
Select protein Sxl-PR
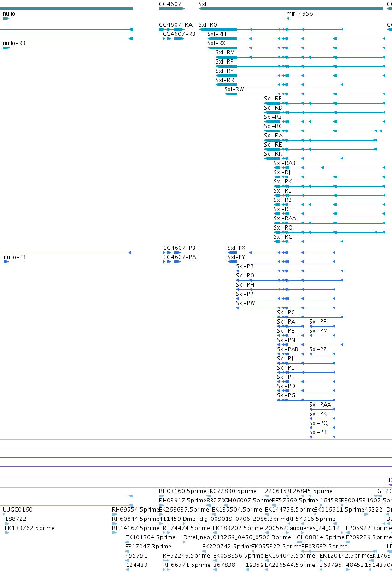tap(245, 266)
